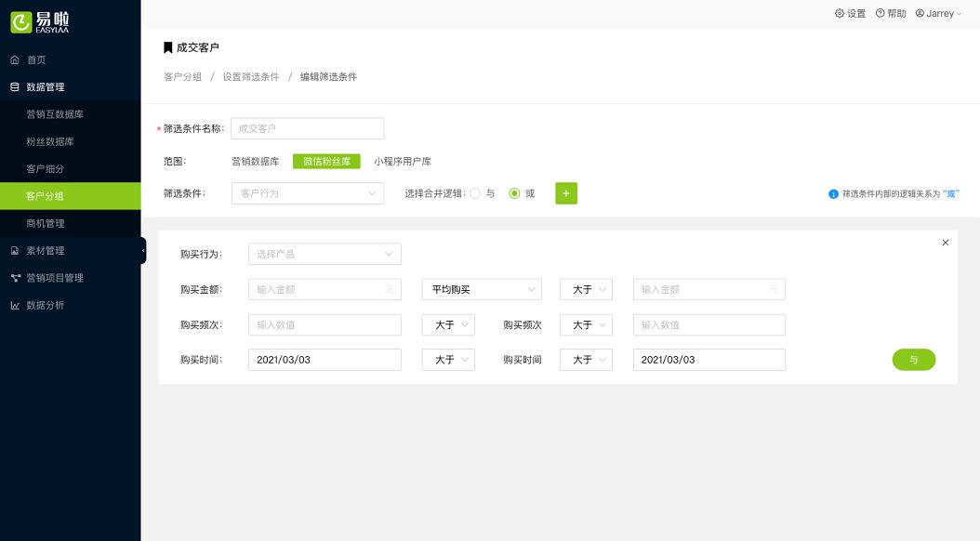Screen dimensions: 980x541
Task: Click the Jarrey user avatar icon
Action: coord(920,14)
